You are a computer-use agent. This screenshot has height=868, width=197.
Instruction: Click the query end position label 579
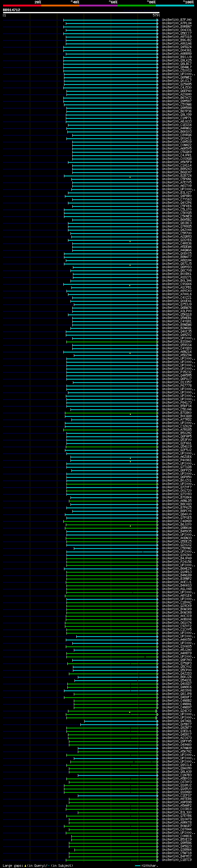tap(155, 15)
